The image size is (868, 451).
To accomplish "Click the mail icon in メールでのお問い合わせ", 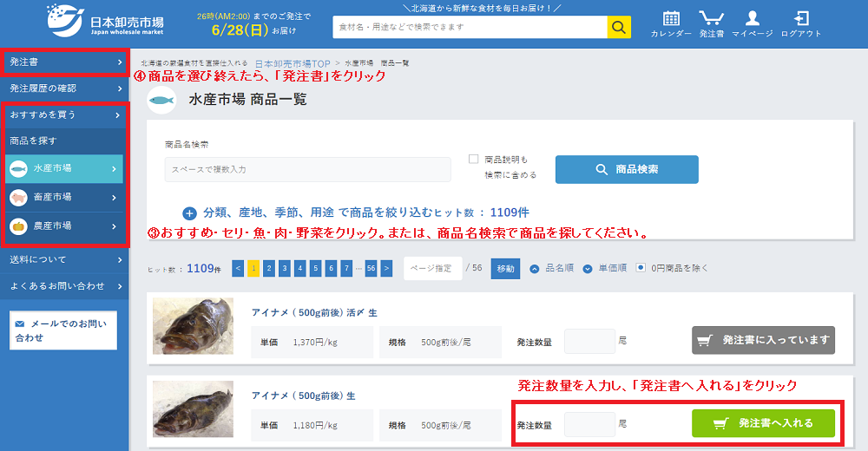I will 21,324.
